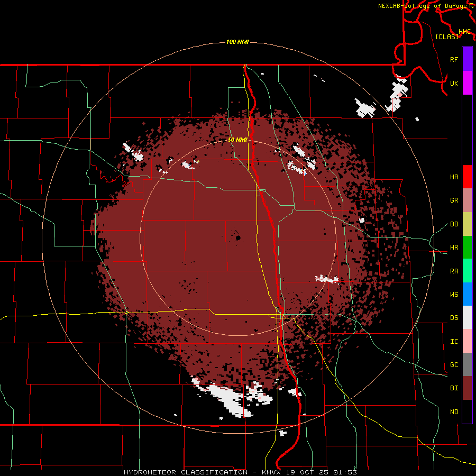Click the UK legend label

click(454, 83)
